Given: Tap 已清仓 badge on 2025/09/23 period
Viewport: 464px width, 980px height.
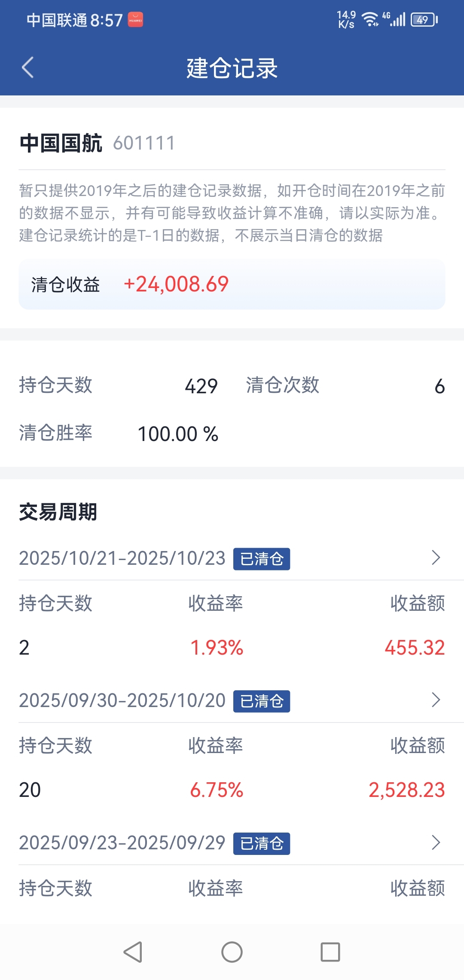Looking at the screenshot, I should [x=262, y=843].
